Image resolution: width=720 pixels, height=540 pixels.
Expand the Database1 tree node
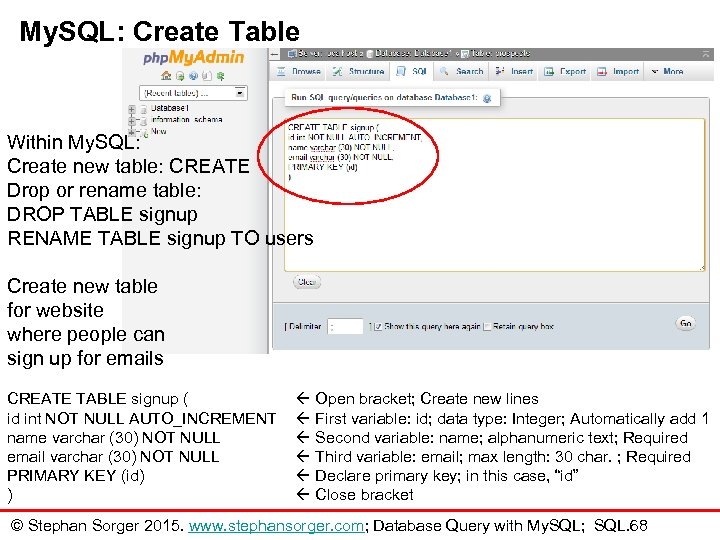click(132, 109)
